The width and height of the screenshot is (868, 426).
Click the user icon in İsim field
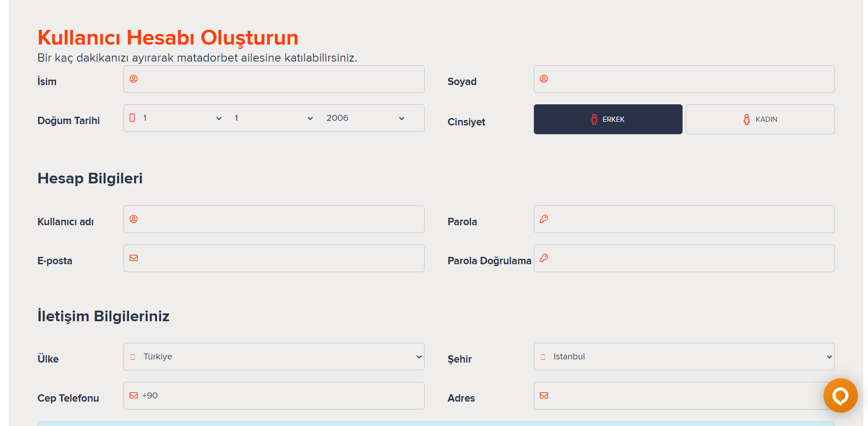tap(134, 79)
